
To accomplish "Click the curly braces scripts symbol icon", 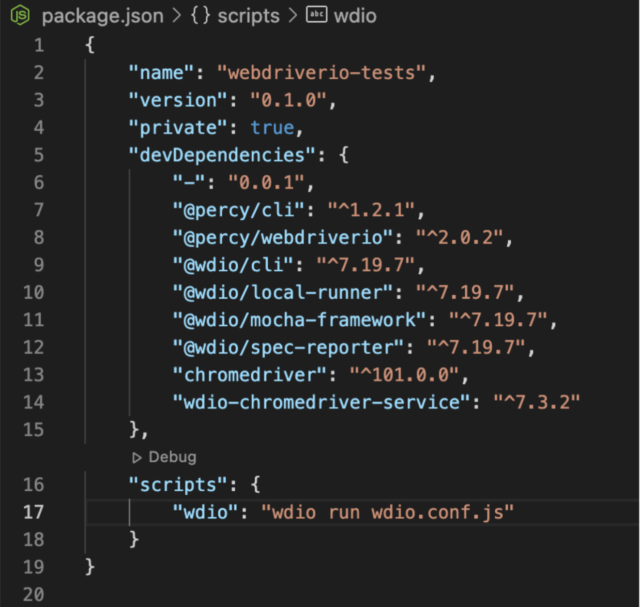I will [200, 16].
